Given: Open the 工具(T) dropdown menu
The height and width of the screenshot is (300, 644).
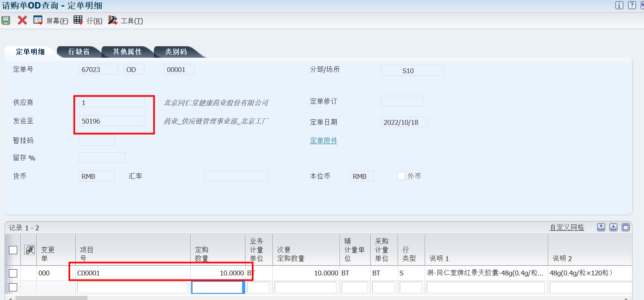Looking at the screenshot, I should coord(126,20).
